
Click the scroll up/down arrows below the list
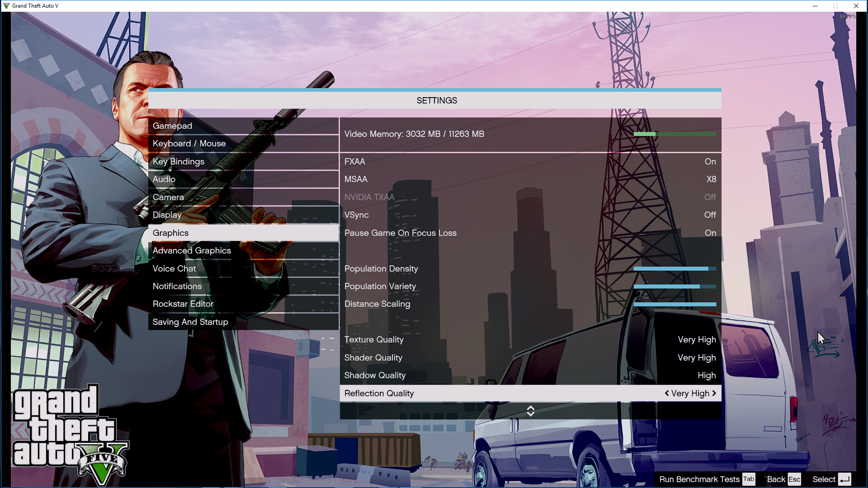pyautogui.click(x=531, y=411)
